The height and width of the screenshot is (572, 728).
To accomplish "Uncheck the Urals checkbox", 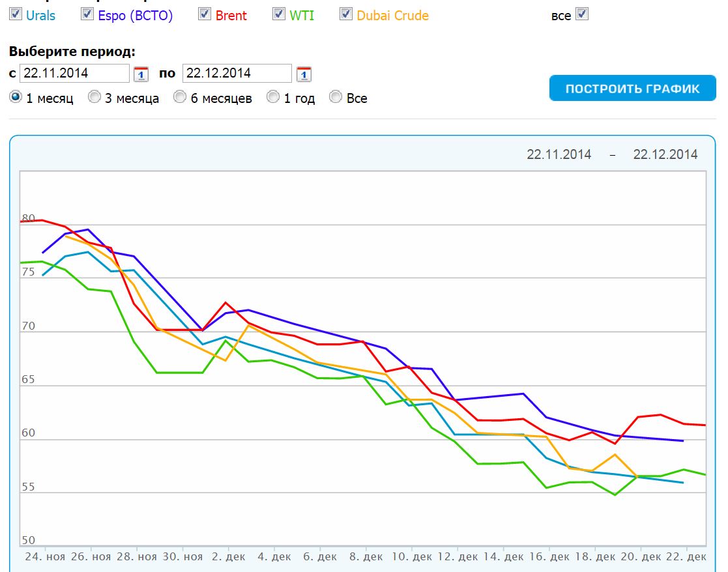I will click(16, 14).
